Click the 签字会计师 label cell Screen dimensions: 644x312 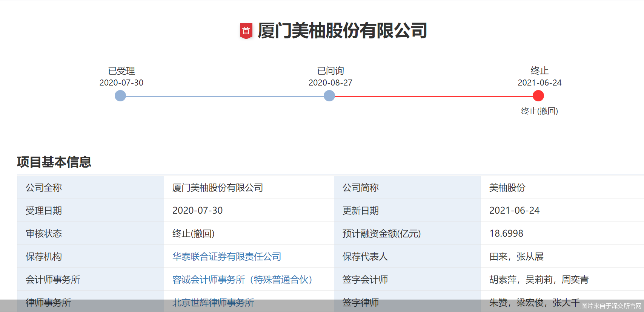point(407,279)
